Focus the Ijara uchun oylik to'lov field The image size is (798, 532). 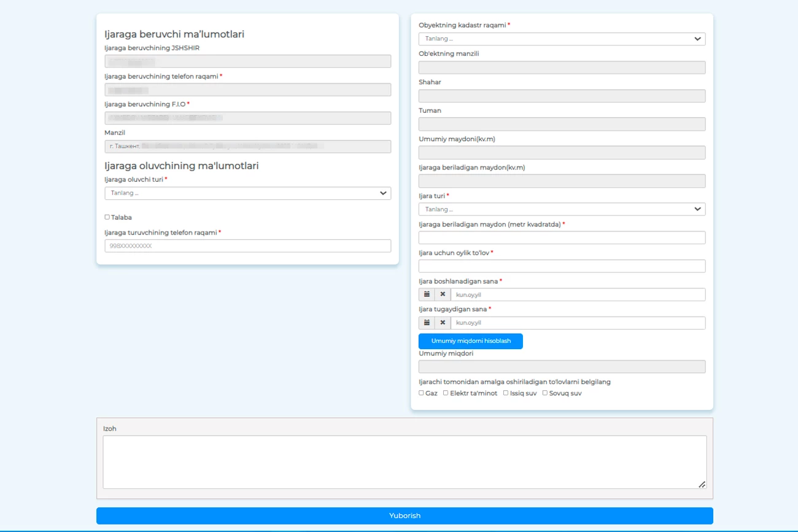point(562,266)
